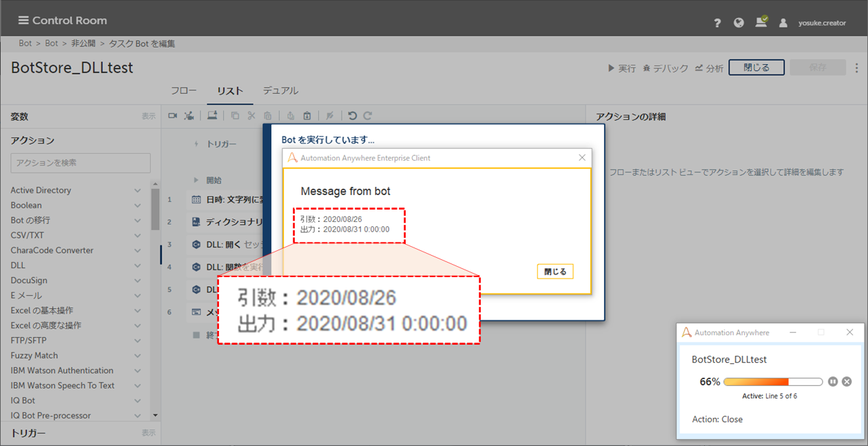Check the device connection status icon
The width and height of the screenshot is (868, 446).
point(761,22)
